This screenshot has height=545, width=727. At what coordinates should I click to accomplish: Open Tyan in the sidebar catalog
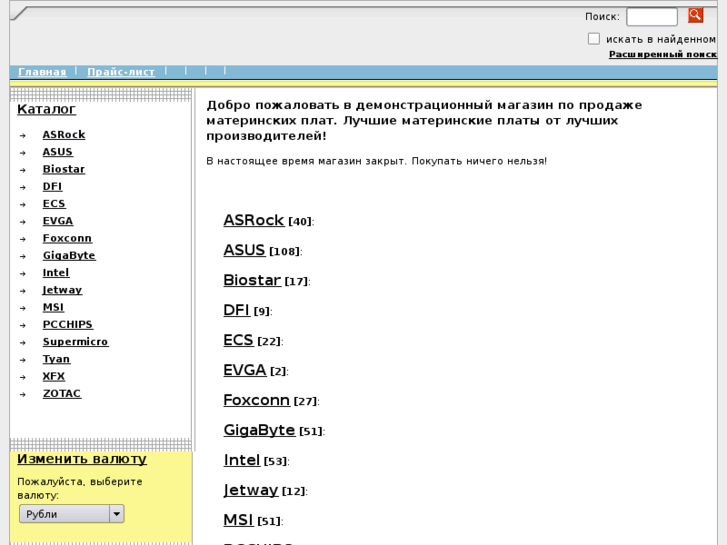point(57,359)
